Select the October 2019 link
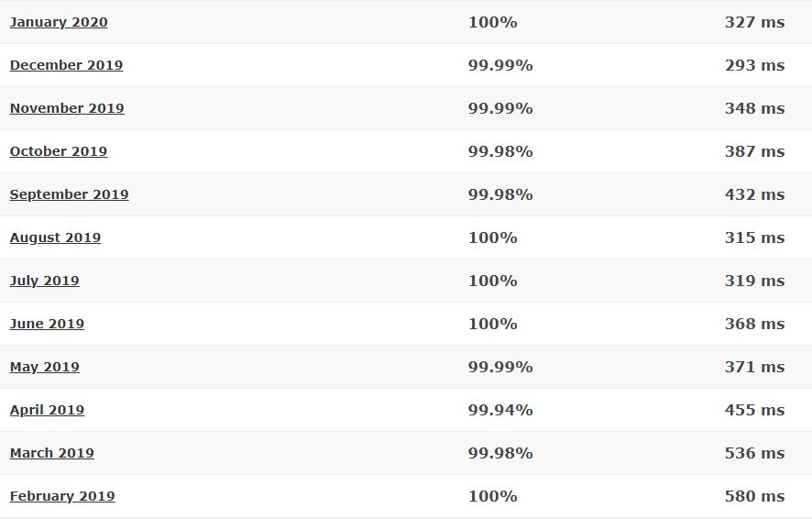This screenshot has height=519, width=812. click(59, 151)
